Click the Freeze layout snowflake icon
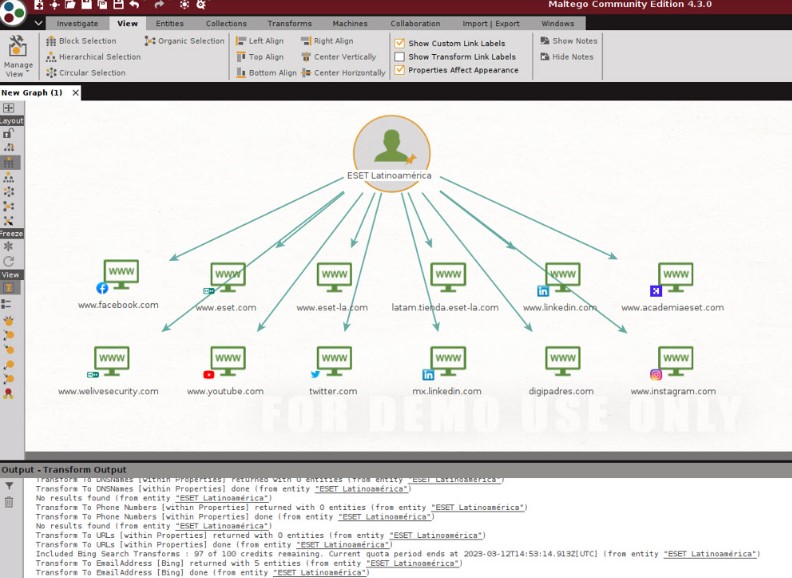 (x=8, y=246)
